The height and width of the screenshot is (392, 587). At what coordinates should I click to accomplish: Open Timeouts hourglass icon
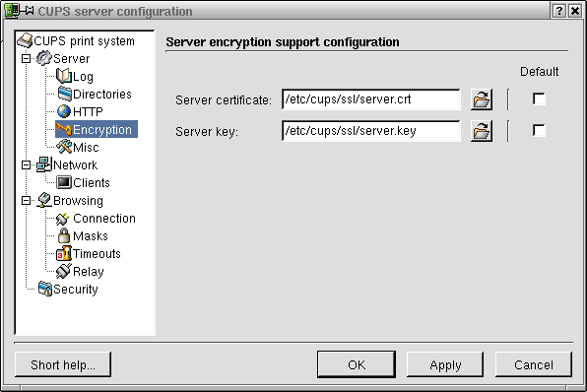64,253
